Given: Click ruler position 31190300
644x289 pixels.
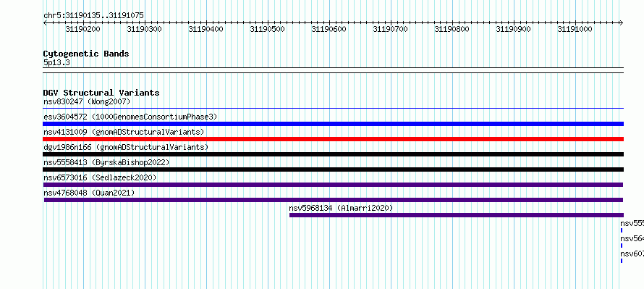Looking at the screenshot, I should pos(144,29).
